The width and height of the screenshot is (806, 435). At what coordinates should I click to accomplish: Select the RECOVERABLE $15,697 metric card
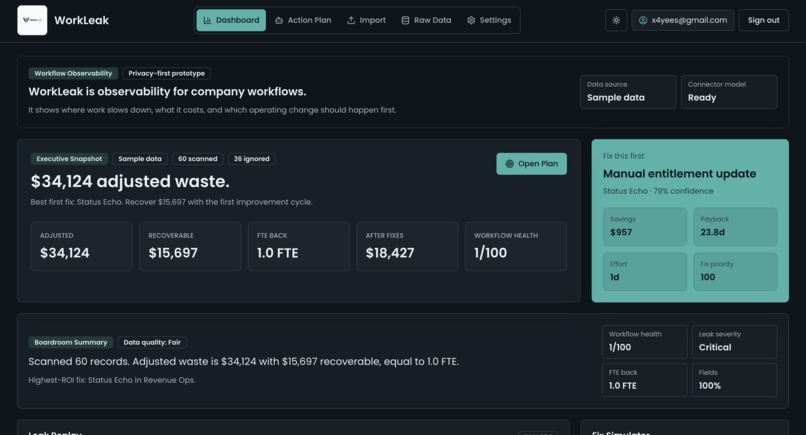[x=190, y=246]
